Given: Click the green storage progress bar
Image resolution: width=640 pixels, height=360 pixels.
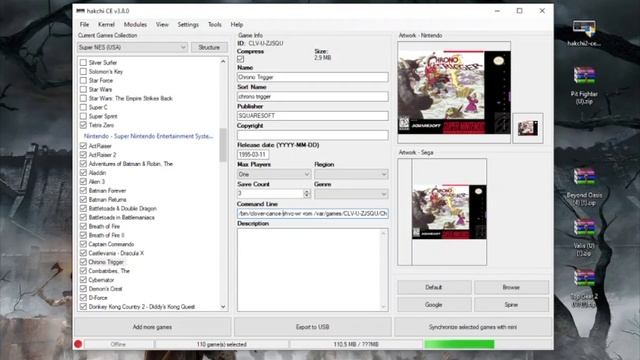Looking at the screenshot, I should pos(459,344).
